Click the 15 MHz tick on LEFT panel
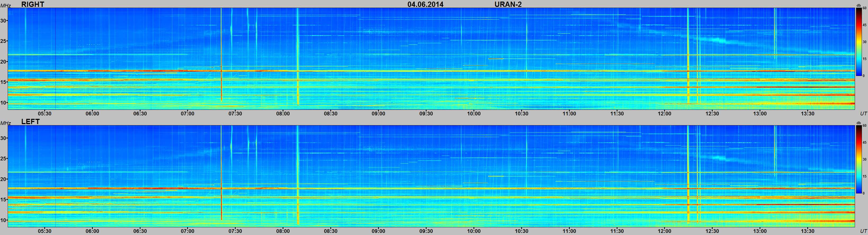Viewport: 868px width, 235px height. point(3,200)
